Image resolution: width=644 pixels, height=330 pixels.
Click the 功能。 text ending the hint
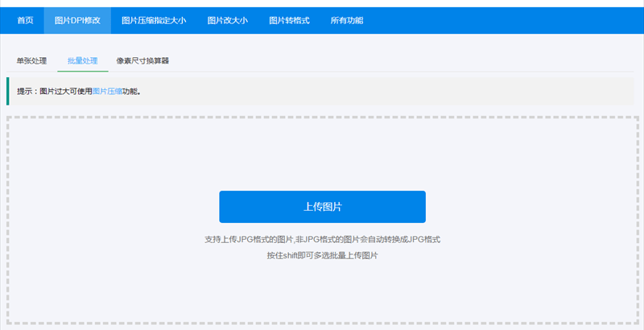click(x=132, y=92)
